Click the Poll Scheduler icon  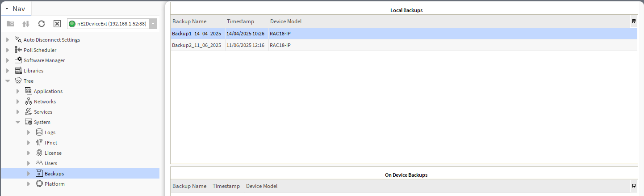point(18,50)
